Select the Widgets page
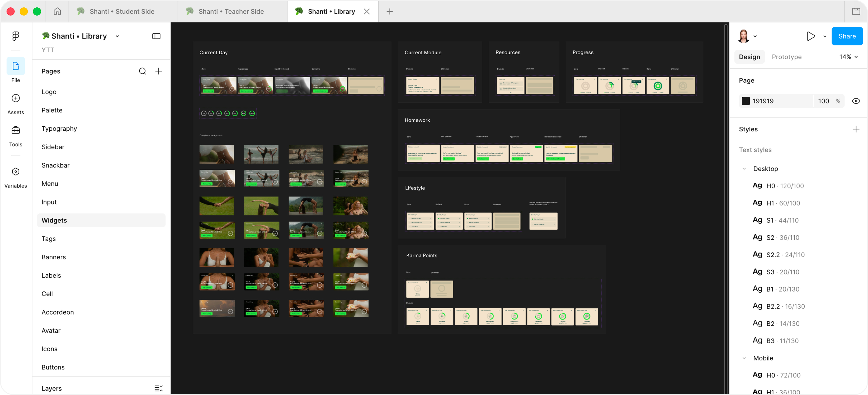868x395 pixels. point(101,220)
